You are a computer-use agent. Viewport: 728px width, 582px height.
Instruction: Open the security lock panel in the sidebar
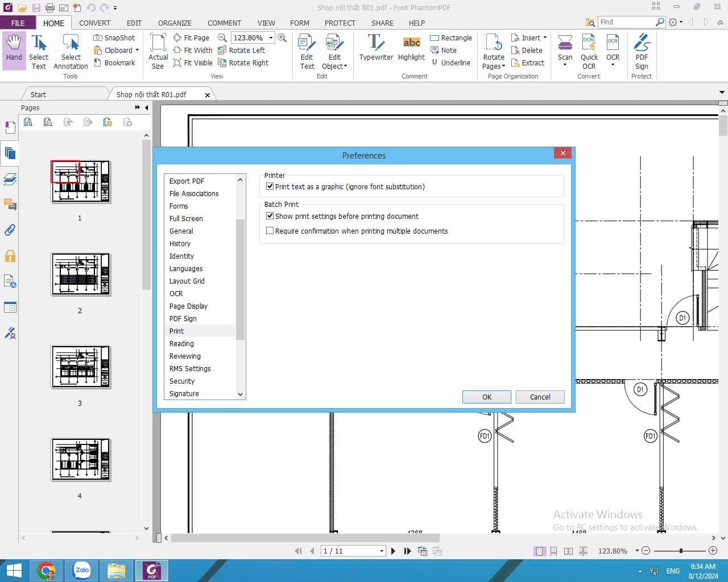point(10,256)
